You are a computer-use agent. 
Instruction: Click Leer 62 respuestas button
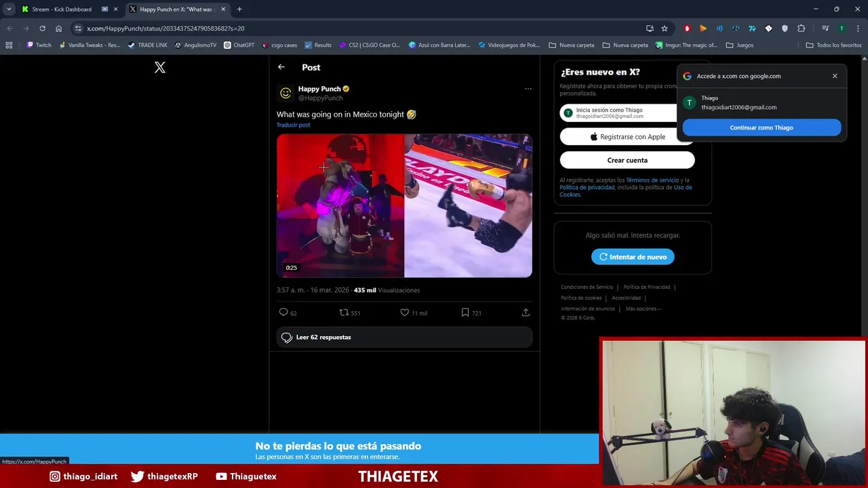click(404, 337)
